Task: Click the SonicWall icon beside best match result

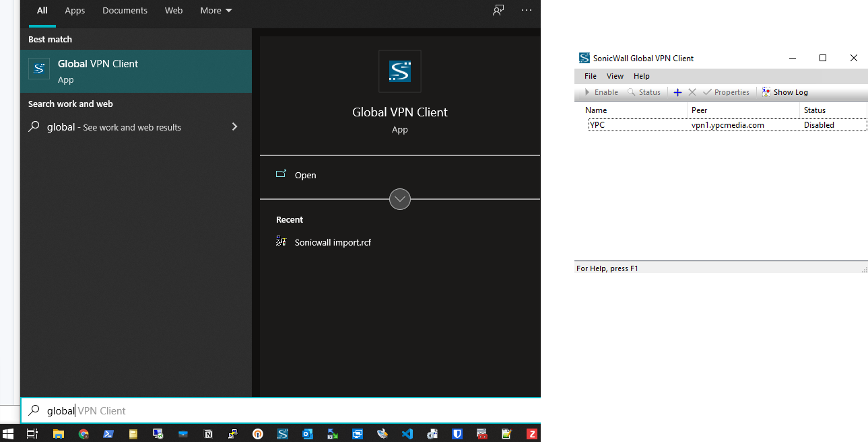Action: 39,69
